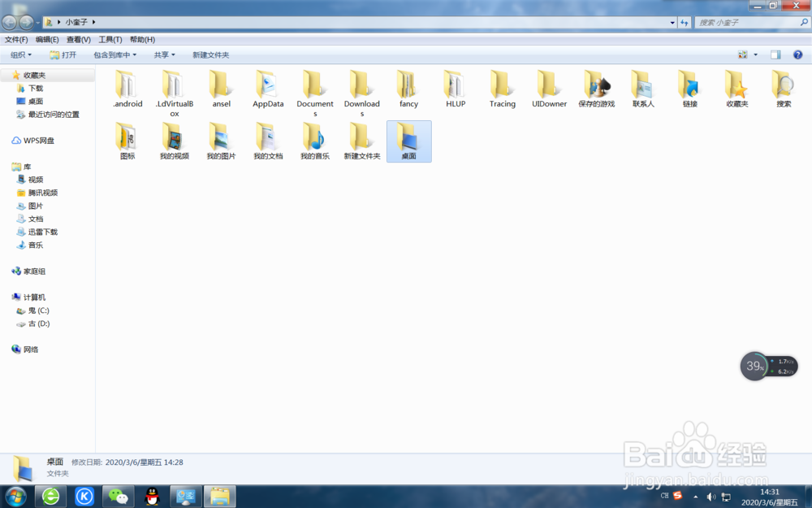812x508 pixels.
Task: Open the 组织 dropdown menu
Action: pos(21,55)
